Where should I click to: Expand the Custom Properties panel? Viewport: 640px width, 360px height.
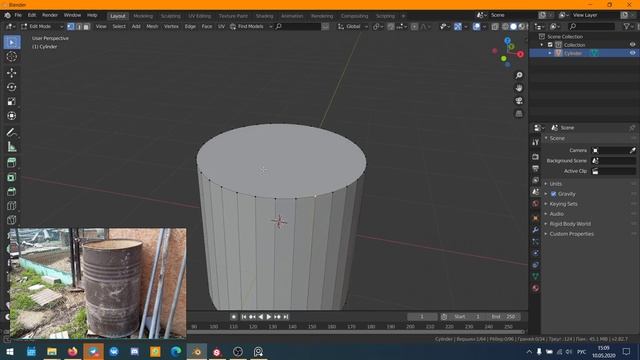tap(571, 234)
